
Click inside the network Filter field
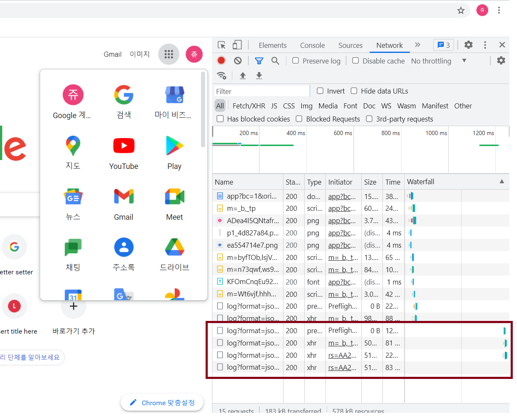(262, 91)
